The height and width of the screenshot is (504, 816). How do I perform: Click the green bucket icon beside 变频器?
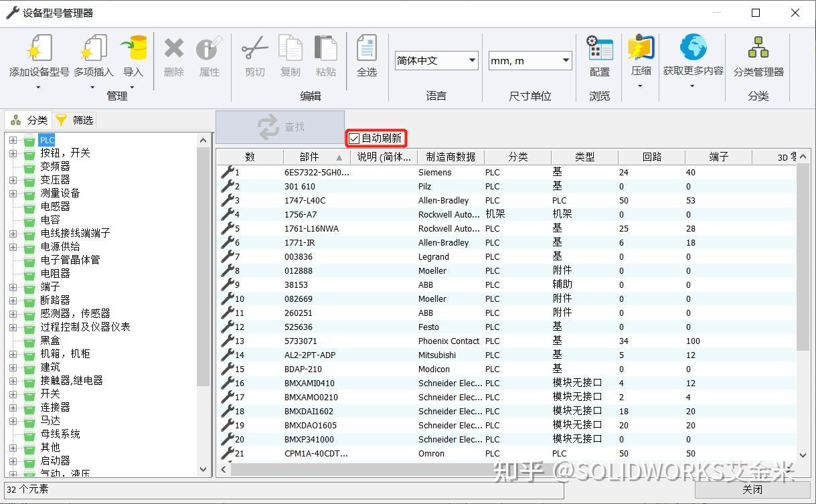point(29,167)
